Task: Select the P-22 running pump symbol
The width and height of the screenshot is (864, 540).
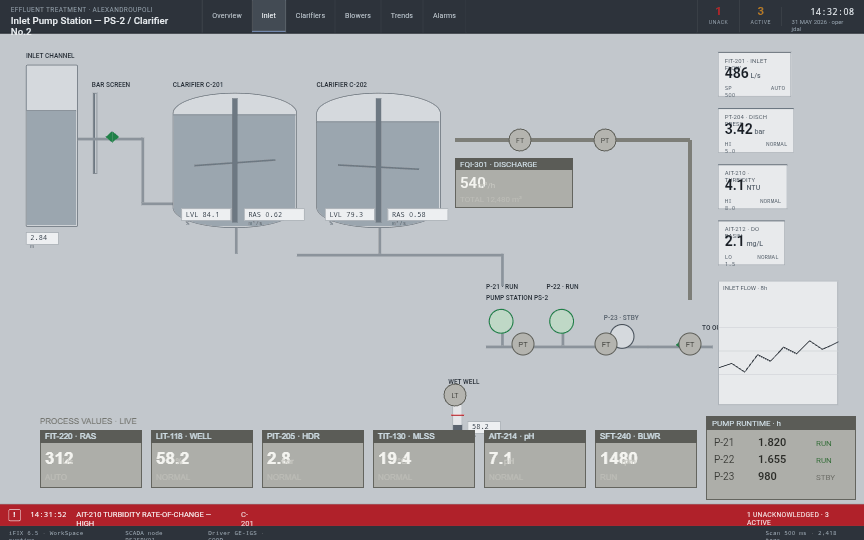Action: point(561,321)
